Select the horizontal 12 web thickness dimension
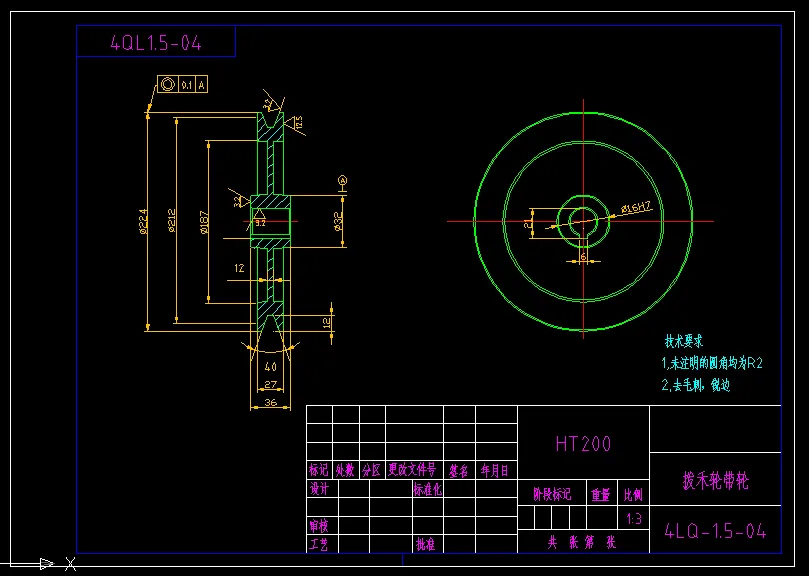Image resolution: width=809 pixels, height=576 pixels. click(x=239, y=268)
